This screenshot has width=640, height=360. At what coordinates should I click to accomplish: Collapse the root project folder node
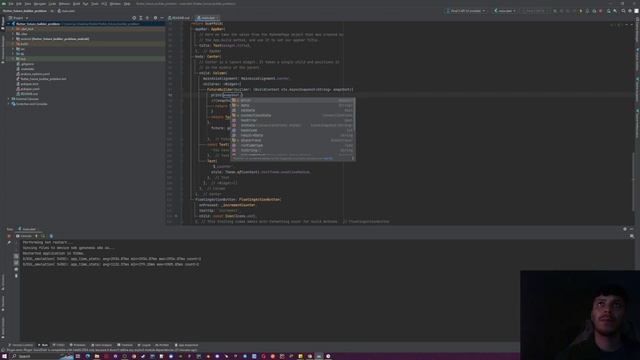(x=9, y=24)
